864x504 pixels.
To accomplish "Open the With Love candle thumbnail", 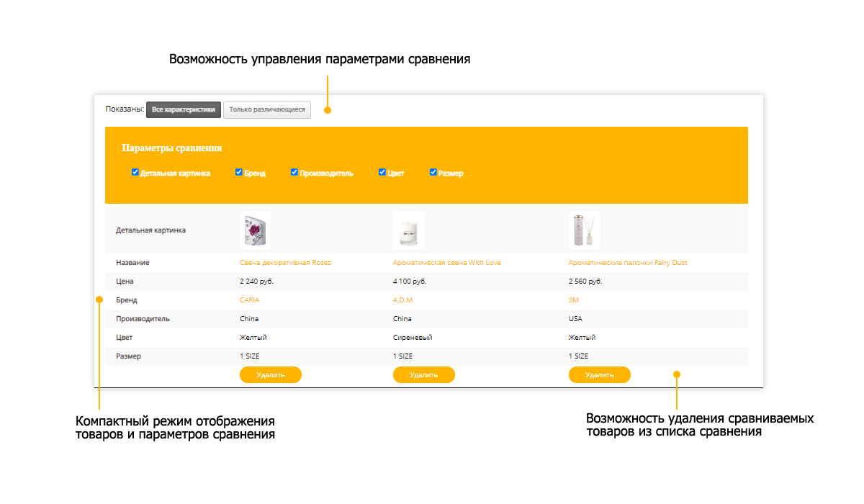I will click(408, 230).
